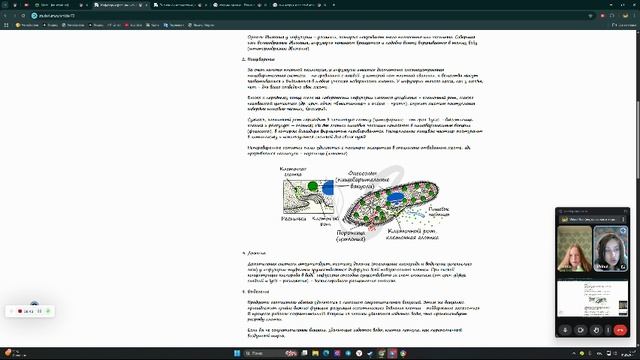The width and height of the screenshot is (640, 360).
Task: Open the tab search dropdown at top-left
Action: point(5,5)
